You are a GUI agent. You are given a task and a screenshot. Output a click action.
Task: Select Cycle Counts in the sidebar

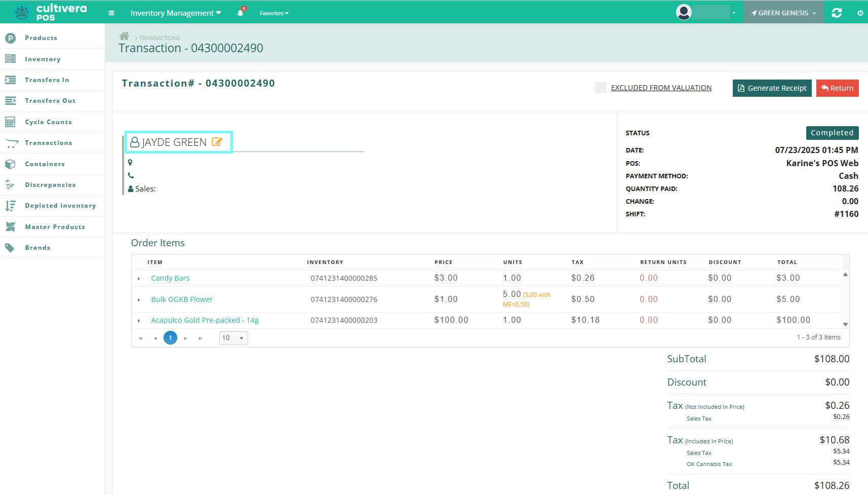pyautogui.click(x=49, y=122)
